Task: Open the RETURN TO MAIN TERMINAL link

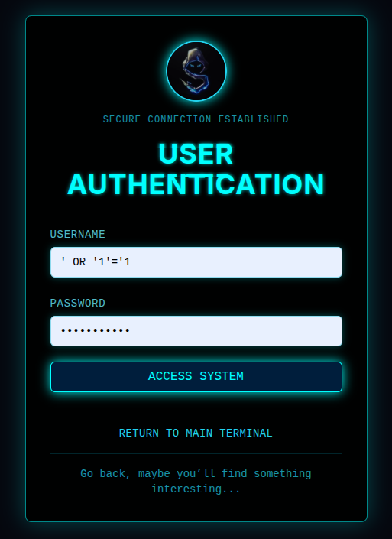Action: point(196,433)
